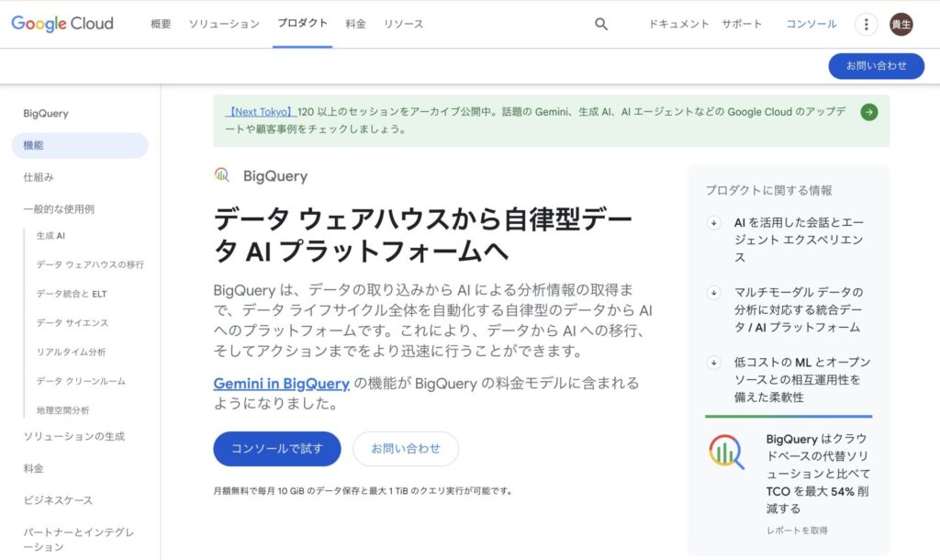Viewport: 940px width, 560px height.
Task: Click the TCO を最大 54% 削減 text
Action: [x=817, y=499]
